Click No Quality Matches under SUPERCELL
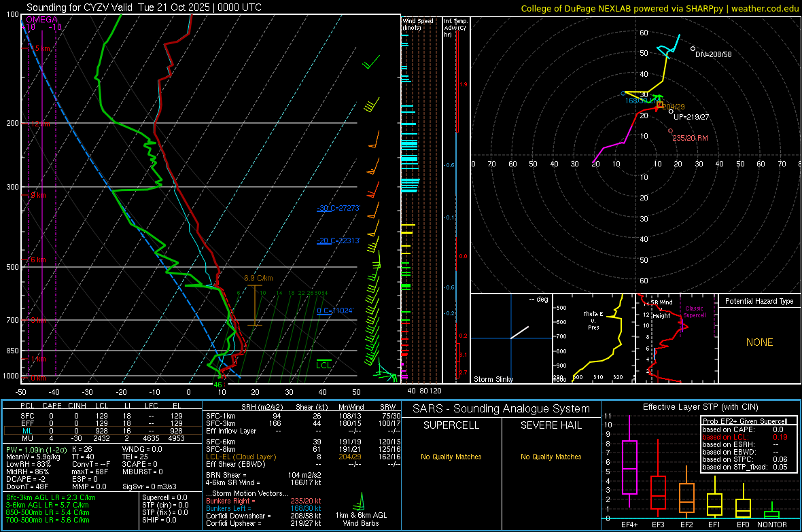Screen dimensions: 802x532 point(451,457)
